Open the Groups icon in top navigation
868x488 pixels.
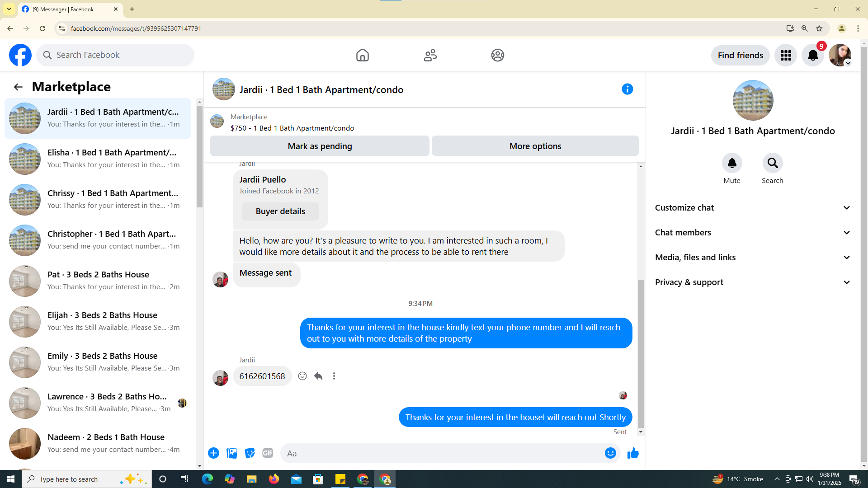(x=497, y=55)
